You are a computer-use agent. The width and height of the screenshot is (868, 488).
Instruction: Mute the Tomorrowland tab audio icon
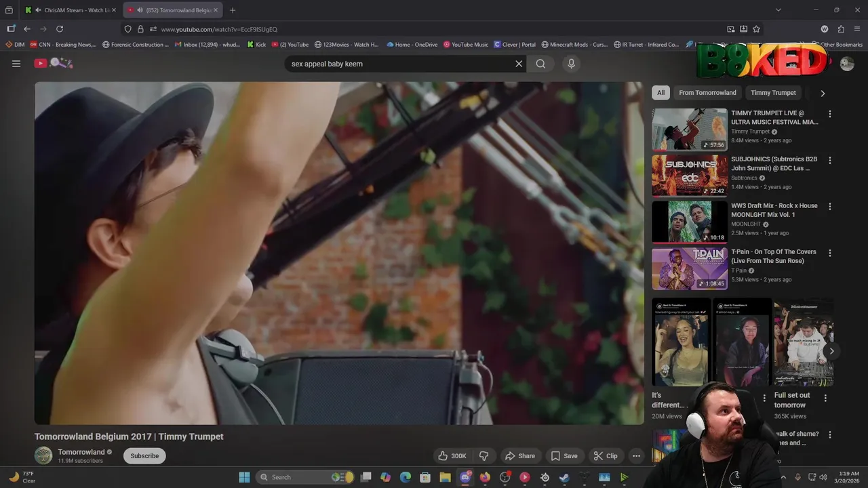tap(140, 10)
